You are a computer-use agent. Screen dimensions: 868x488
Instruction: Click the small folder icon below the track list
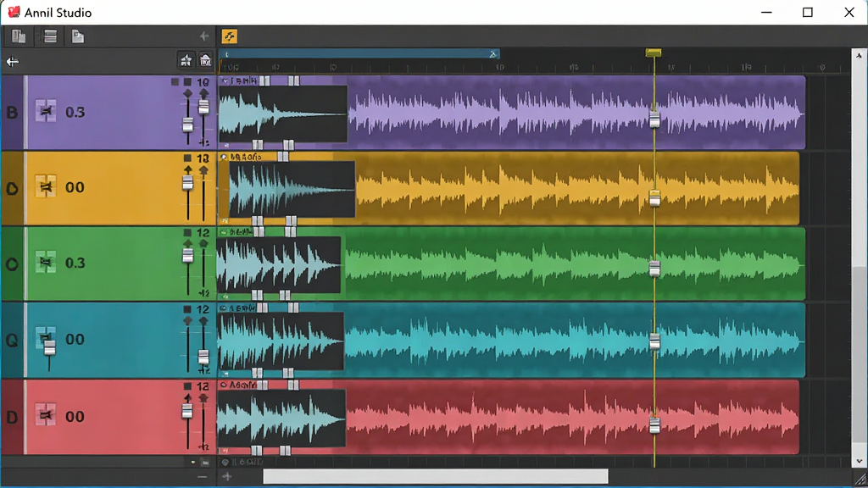pyautogui.click(x=205, y=462)
